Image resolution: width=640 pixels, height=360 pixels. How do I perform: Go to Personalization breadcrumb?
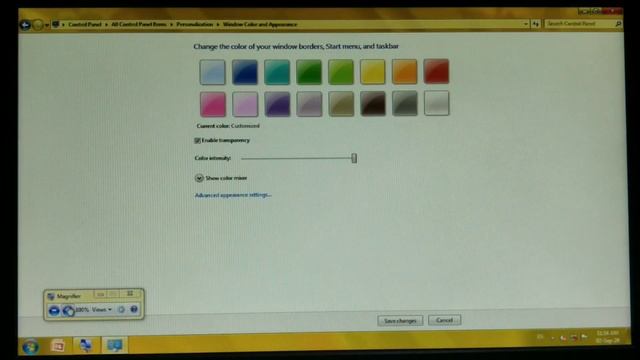coord(195,24)
